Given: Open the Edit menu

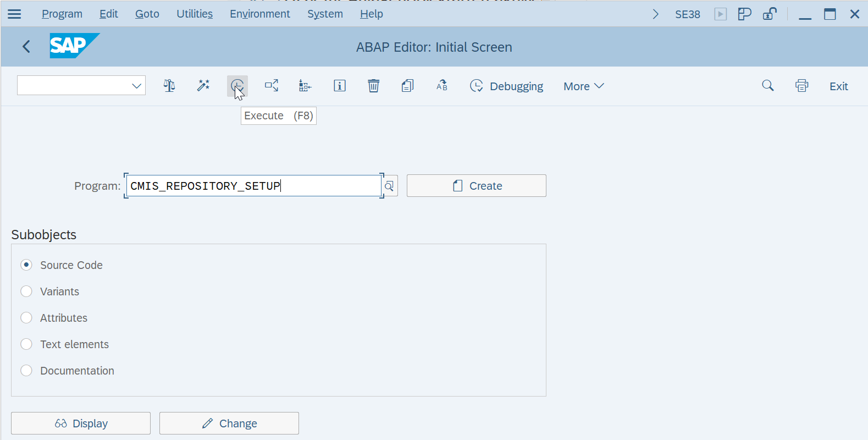Looking at the screenshot, I should pos(109,14).
